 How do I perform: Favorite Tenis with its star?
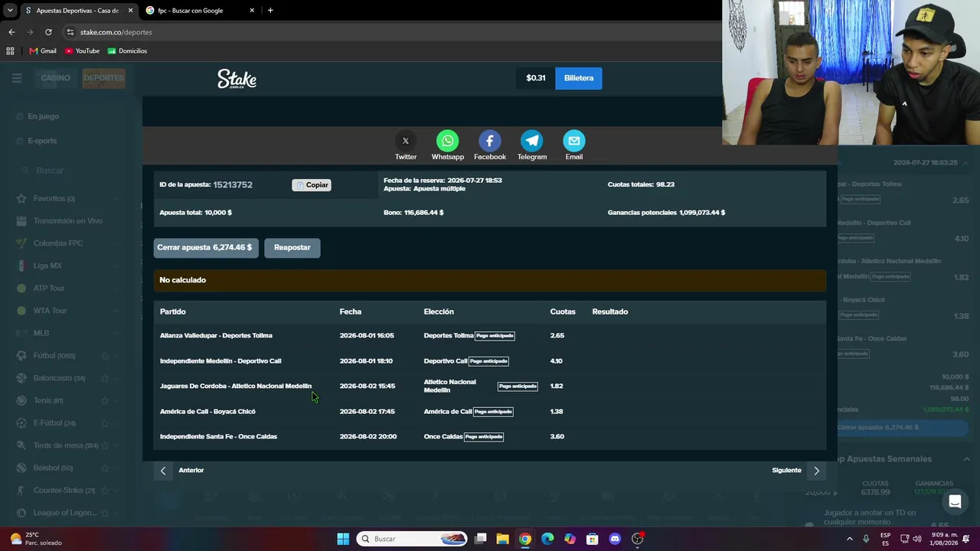tap(105, 400)
